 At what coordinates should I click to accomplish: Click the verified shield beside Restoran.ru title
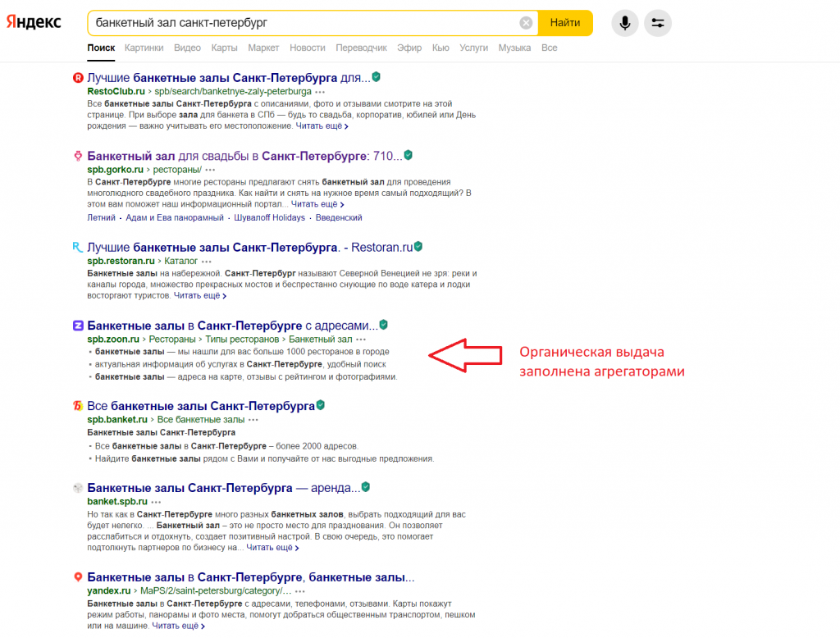tap(418, 246)
